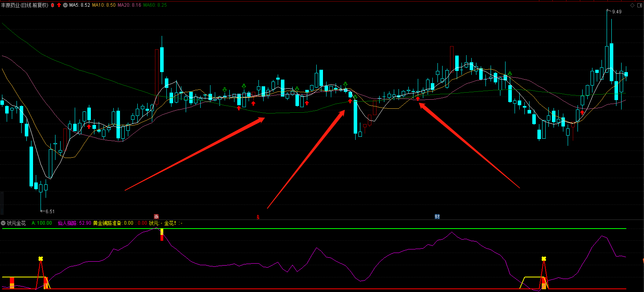This screenshot has width=644, height=292.
Task: Click the leftmost yellow flower marker in indicator panel
Action: click(41, 259)
